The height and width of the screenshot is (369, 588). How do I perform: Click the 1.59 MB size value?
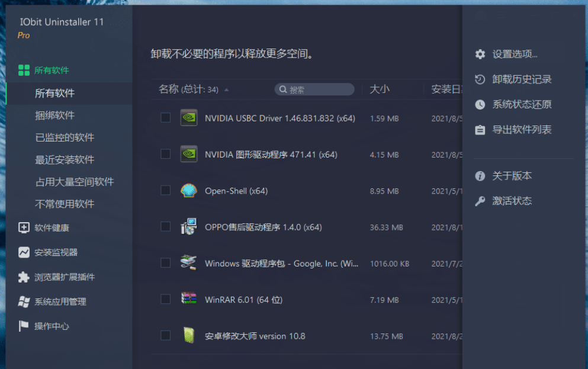tap(384, 118)
